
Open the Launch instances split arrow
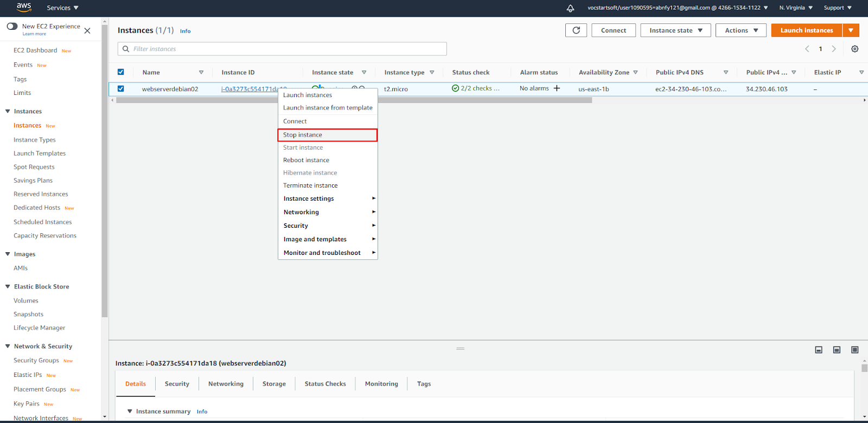851,30
